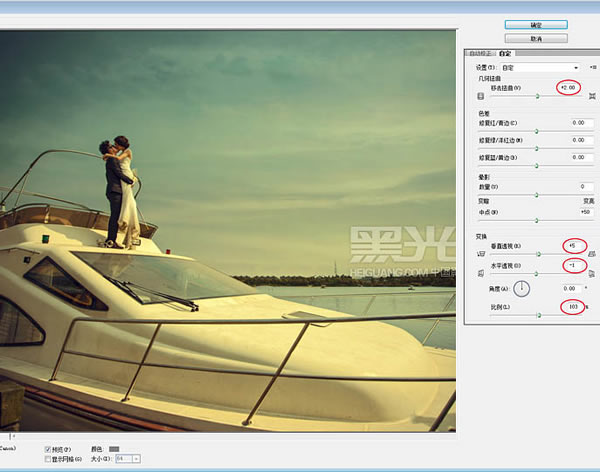Click the icon left of Horizontal Perspective slider

point(481,273)
